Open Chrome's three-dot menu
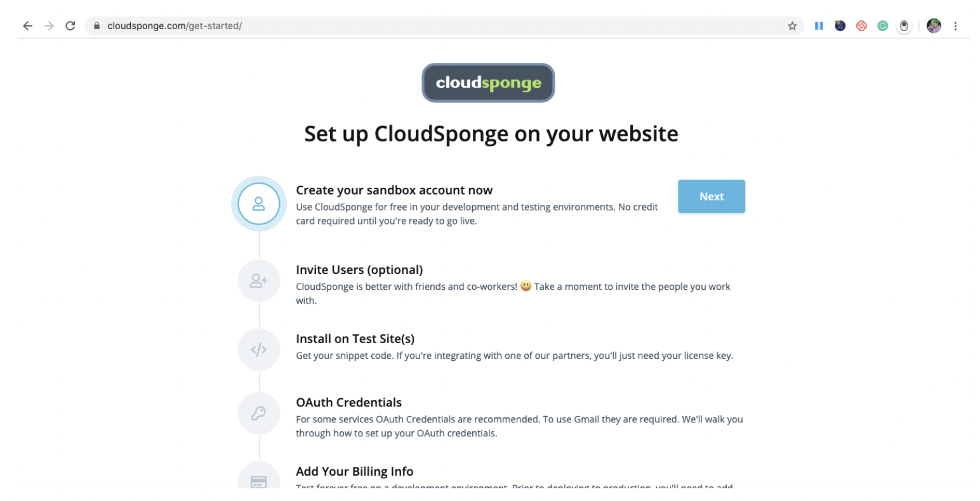980x501 pixels. click(x=955, y=26)
